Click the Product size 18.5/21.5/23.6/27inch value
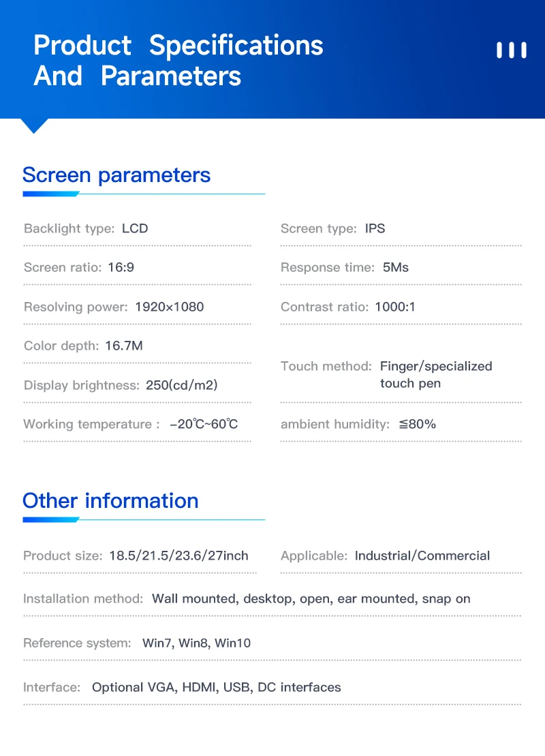Image resolution: width=545 pixels, height=756 pixels. tap(178, 556)
